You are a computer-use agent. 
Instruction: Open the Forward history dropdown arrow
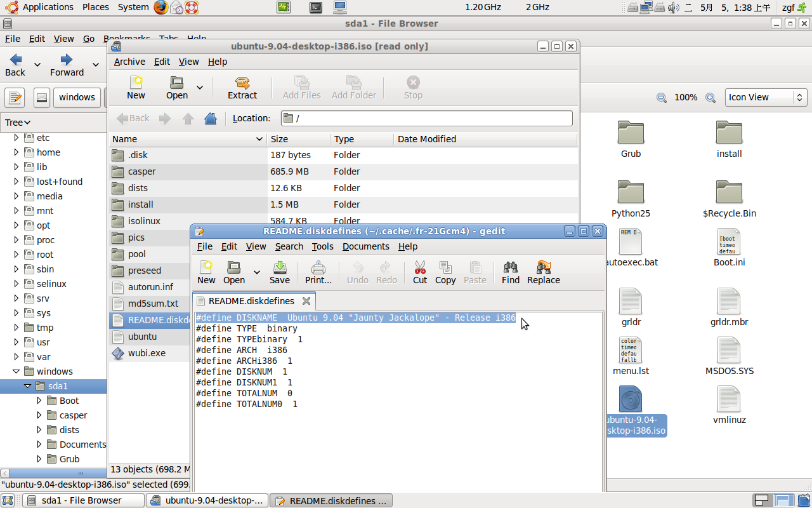pyautogui.click(x=95, y=64)
